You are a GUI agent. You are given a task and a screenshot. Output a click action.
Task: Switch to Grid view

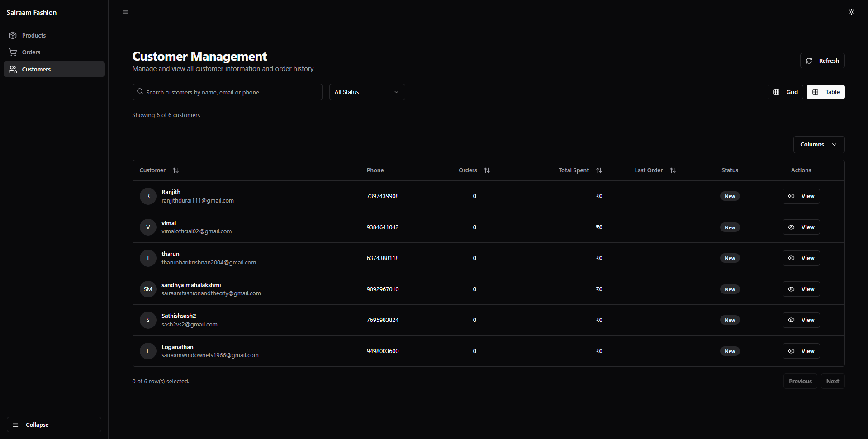pos(785,92)
